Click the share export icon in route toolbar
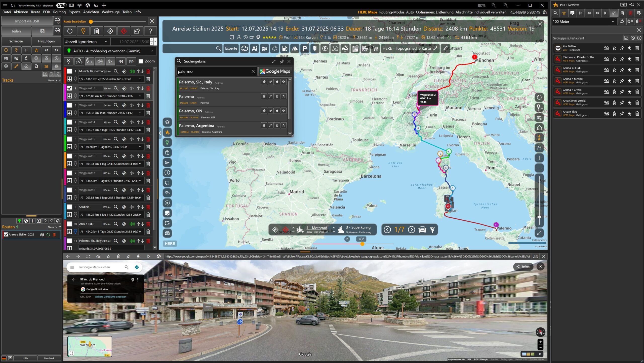The height and width of the screenshot is (363, 644). 137,31
